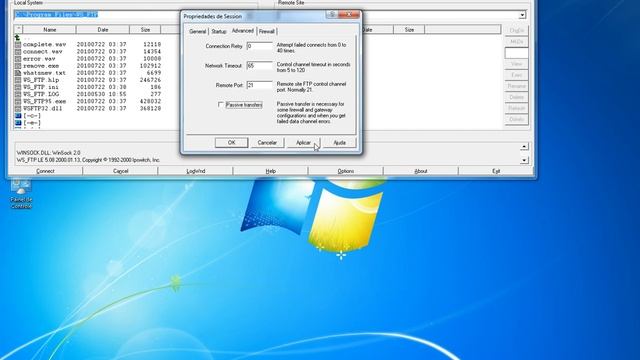This screenshot has height=360, width=640.
Task: Click the remote MkDir button
Action: (516, 42)
